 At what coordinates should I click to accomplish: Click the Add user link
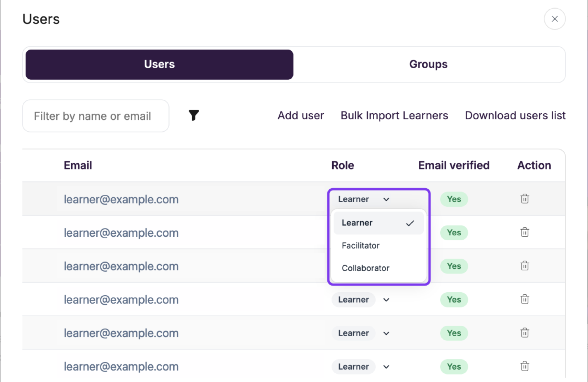[301, 116]
